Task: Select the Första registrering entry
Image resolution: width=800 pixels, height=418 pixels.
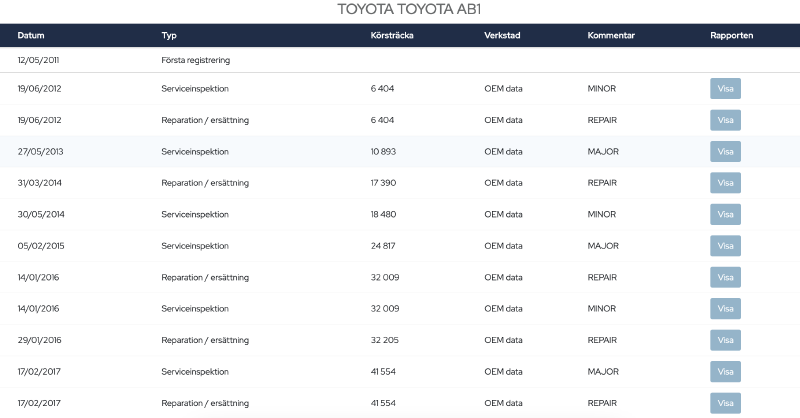Action: 195,60
